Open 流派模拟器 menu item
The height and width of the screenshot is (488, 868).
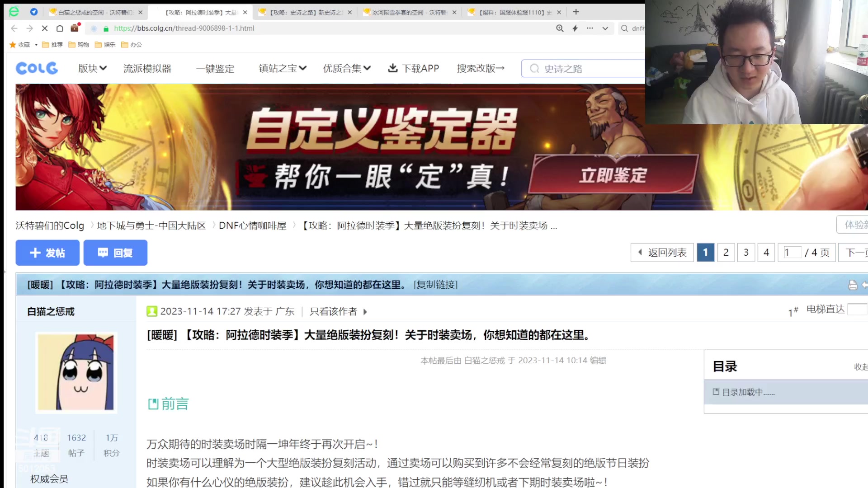[147, 68]
